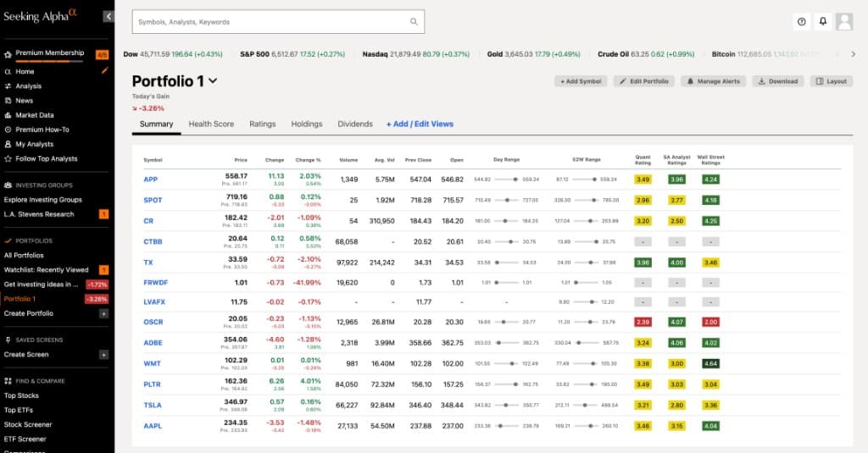This screenshot has width=868, height=453.
Task: Click the ADBE 52W range slider
Action: coord(587,343)
